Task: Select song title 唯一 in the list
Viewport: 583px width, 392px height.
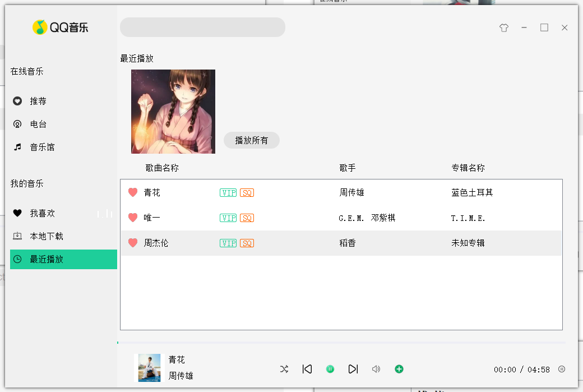Action: [x=152, y=218]
